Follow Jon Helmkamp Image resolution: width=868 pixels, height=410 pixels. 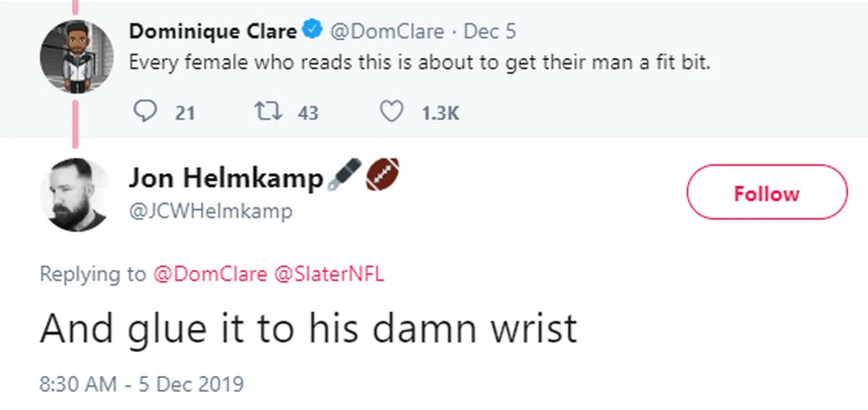pos(766,192)
